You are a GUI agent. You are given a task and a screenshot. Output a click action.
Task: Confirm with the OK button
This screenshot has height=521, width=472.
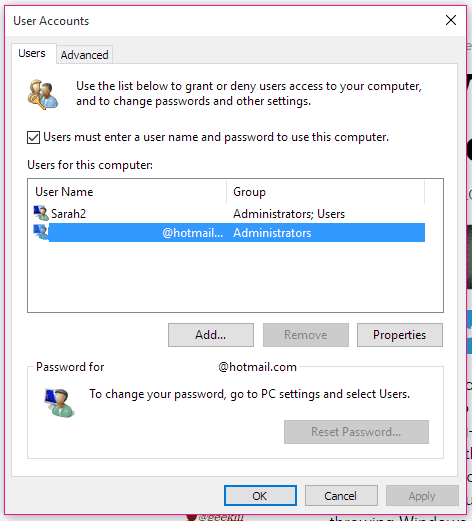[x=260, y=496]
